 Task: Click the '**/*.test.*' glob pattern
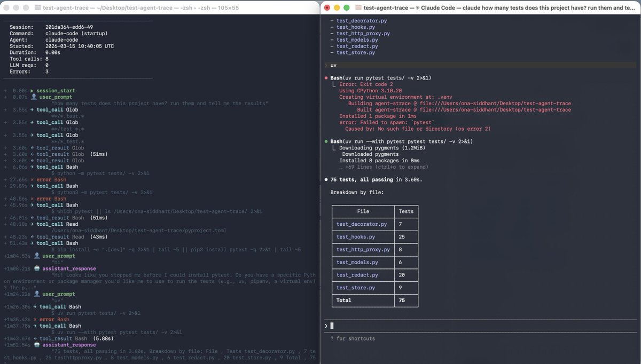(x=68, y=116)
